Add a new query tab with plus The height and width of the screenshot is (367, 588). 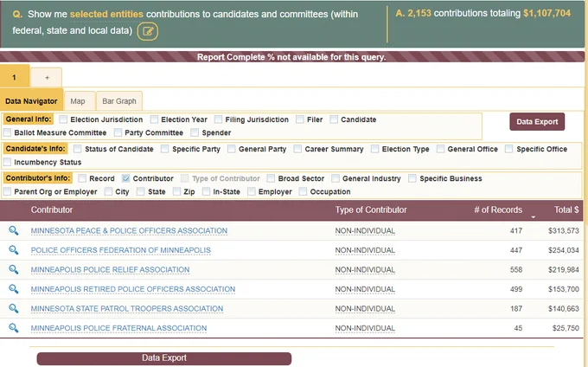pyautogui.click(x=47, y=77)
